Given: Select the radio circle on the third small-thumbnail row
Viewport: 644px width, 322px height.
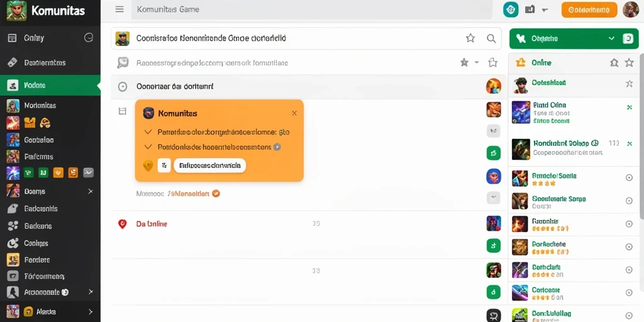Looking at the screenshot, I should tap(629, 224).
